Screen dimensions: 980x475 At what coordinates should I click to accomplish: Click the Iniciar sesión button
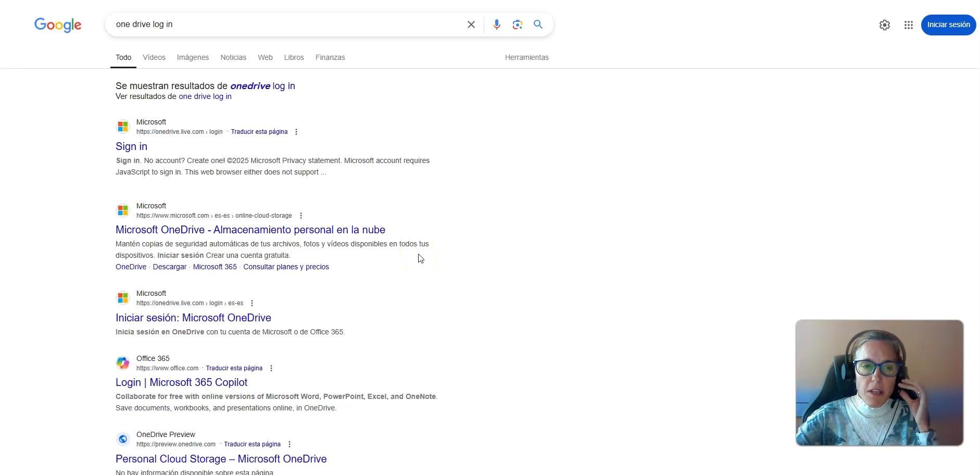(x=948, y=25)
